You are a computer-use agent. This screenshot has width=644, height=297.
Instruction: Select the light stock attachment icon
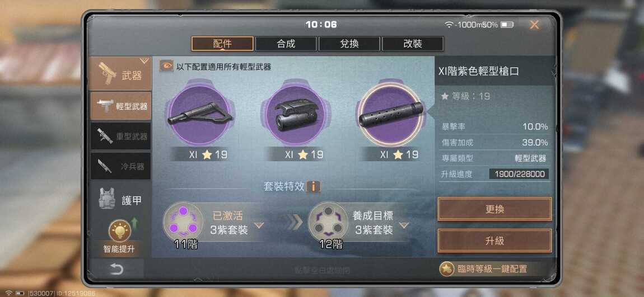click(x=200, y=115)
